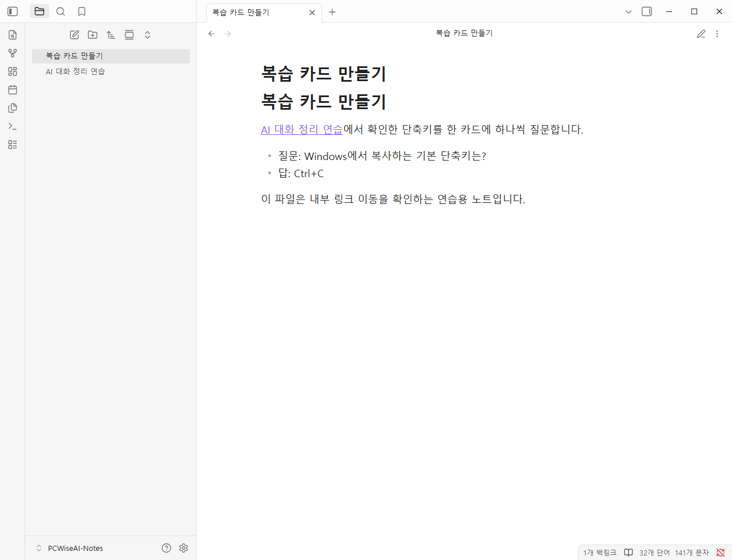Select the 복습 카드 만들기 tab
Screen dimensions: 732x560
(264, 12)
